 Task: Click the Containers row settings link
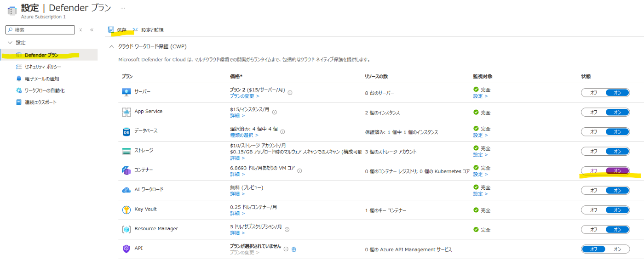click(480, 174)
